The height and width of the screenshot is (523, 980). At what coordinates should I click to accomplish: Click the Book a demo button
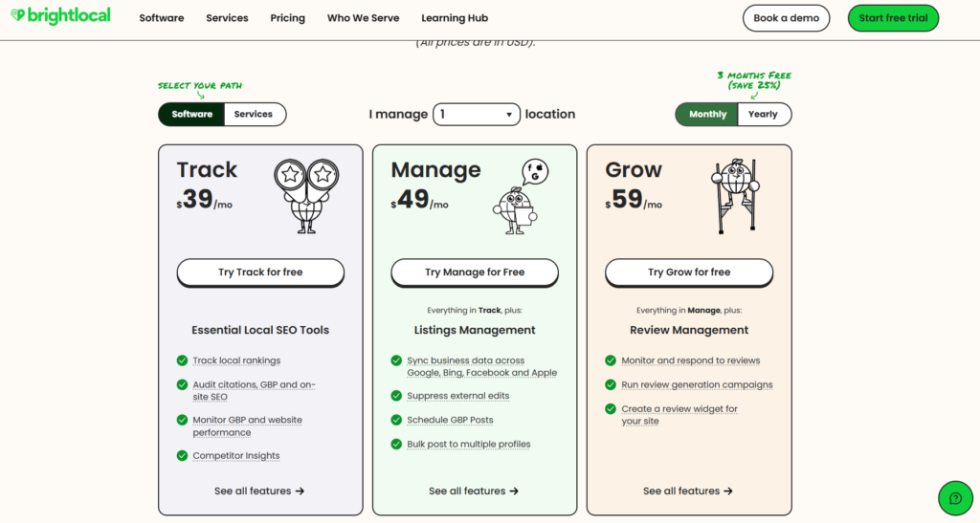(x=785, y=18)
